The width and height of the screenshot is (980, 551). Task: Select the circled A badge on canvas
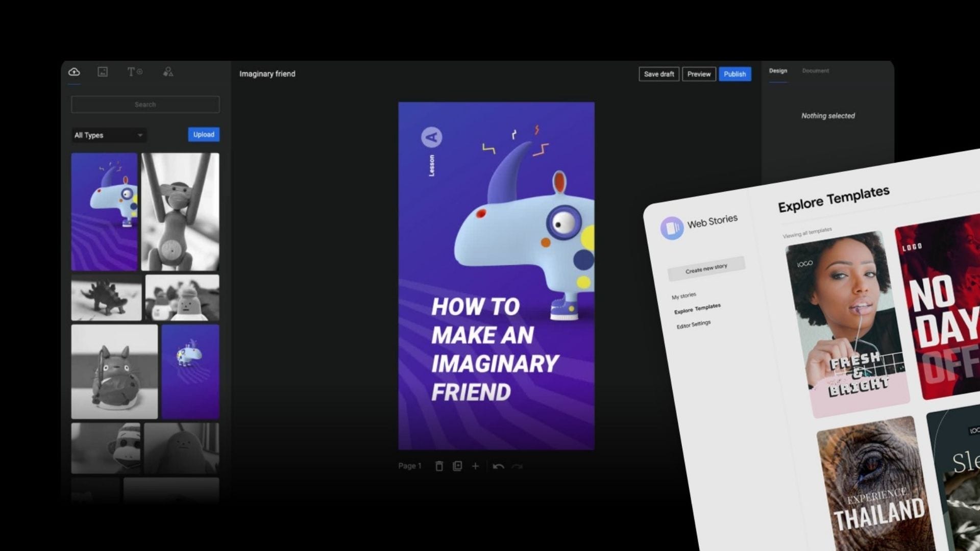pos(432,137)
